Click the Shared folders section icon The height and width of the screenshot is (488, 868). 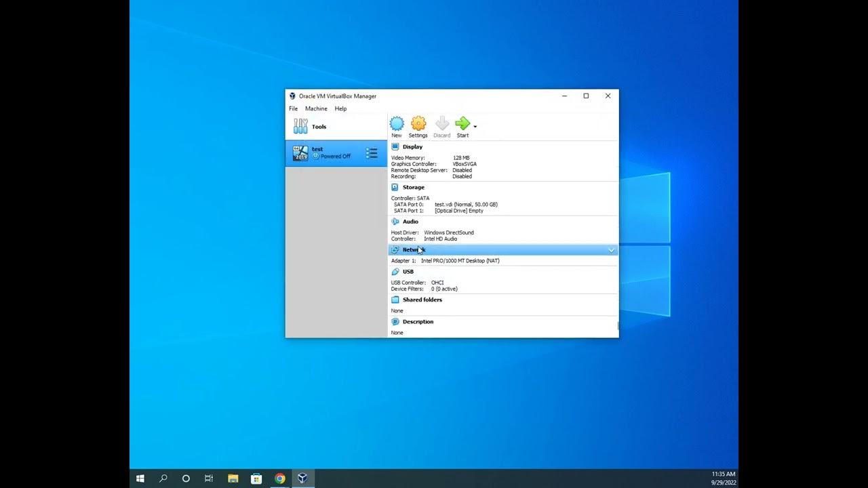(x=395, y=300)
